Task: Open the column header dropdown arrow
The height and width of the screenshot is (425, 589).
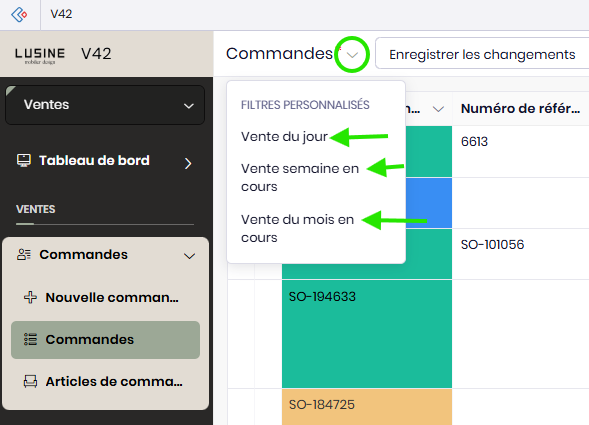Action: pyautogui.click(x=438, y=109)
